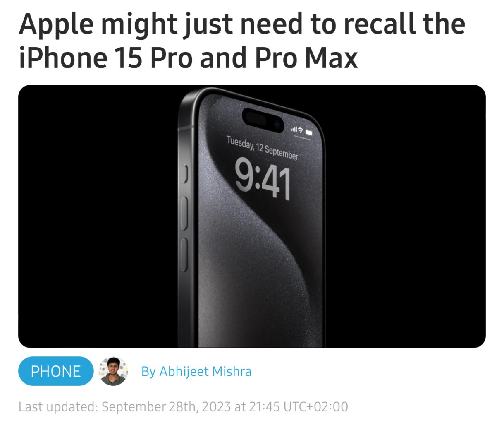504x447 pixels.
Task: Click the battery icon on the iPhone status bar
Action: click(x=309, y=132)
